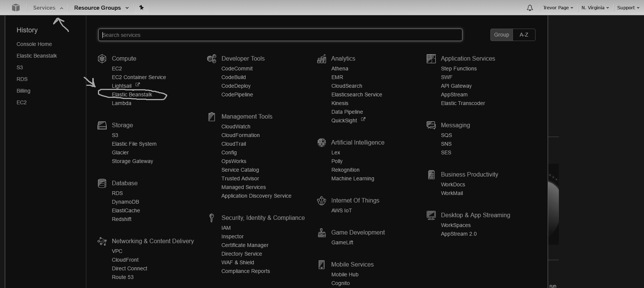Open the pin shortcuts icon
Image resolution: width=644 pixels, height=288 pixels.
point(141,8)
